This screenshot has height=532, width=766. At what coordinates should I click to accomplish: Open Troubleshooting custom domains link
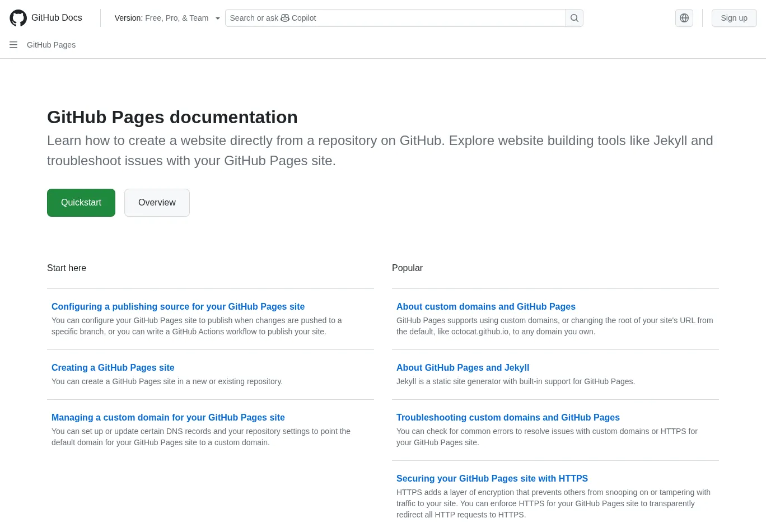point(508,417)
